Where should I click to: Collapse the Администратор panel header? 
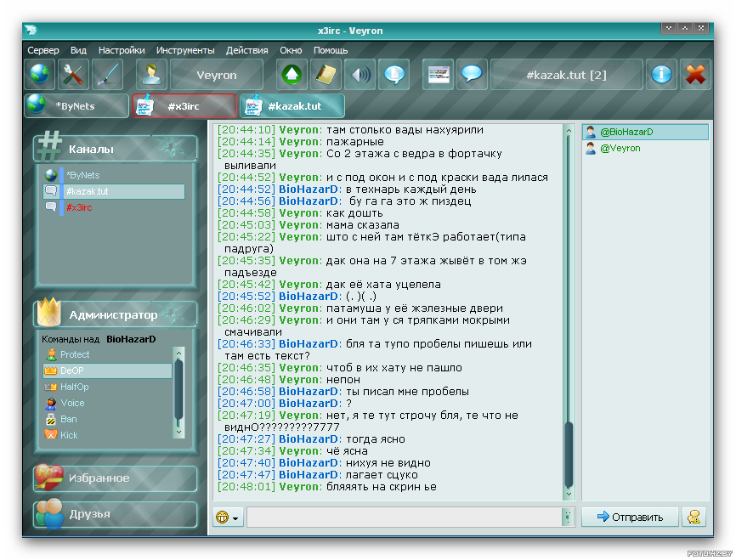click(x=116, y=314)
